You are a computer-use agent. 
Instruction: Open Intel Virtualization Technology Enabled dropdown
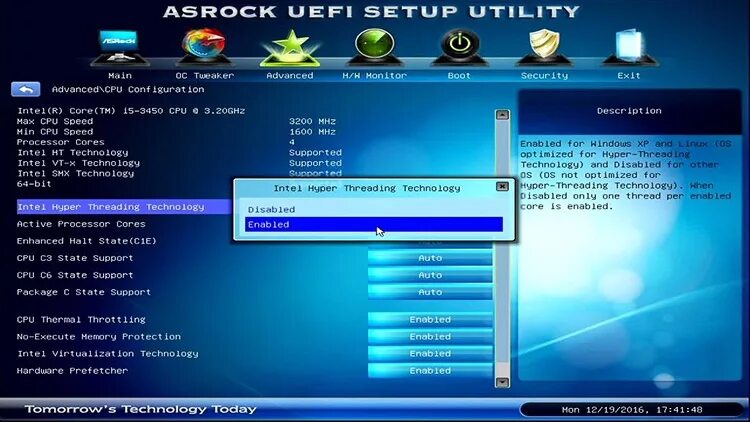pos(430,354)
